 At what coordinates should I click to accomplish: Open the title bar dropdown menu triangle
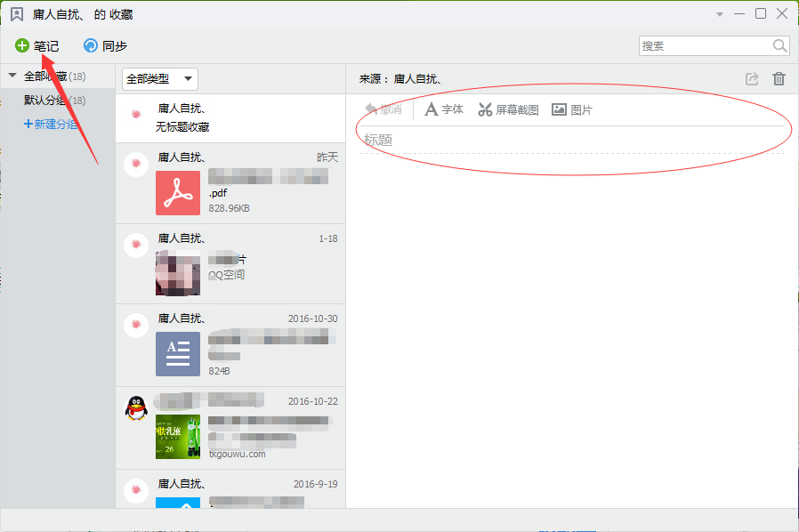[x=720, y=14]
